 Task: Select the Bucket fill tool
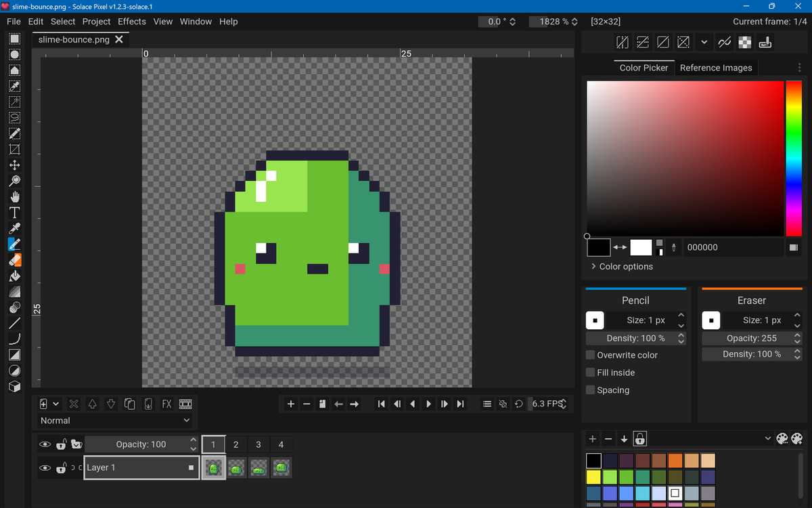[x=14, y=276]
